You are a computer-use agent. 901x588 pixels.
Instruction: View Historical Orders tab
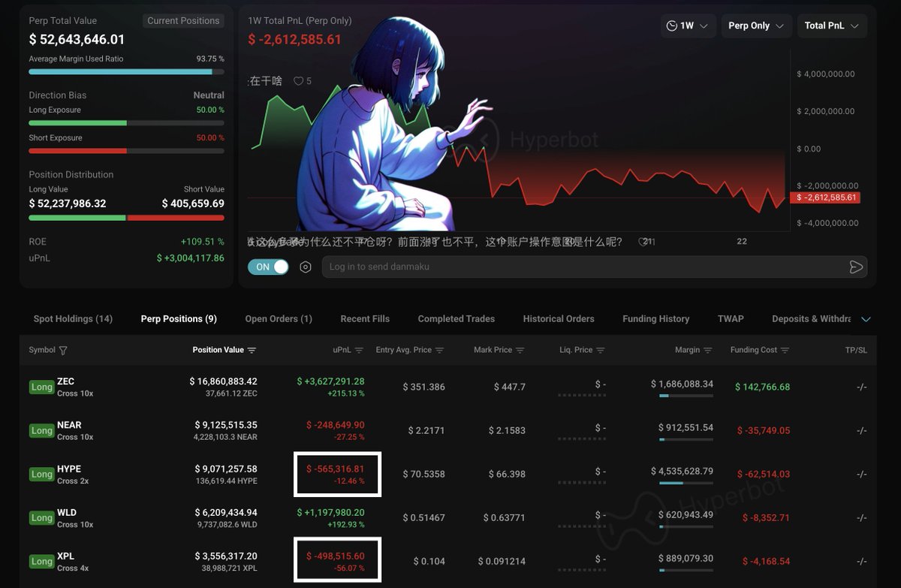pos(559,319)
